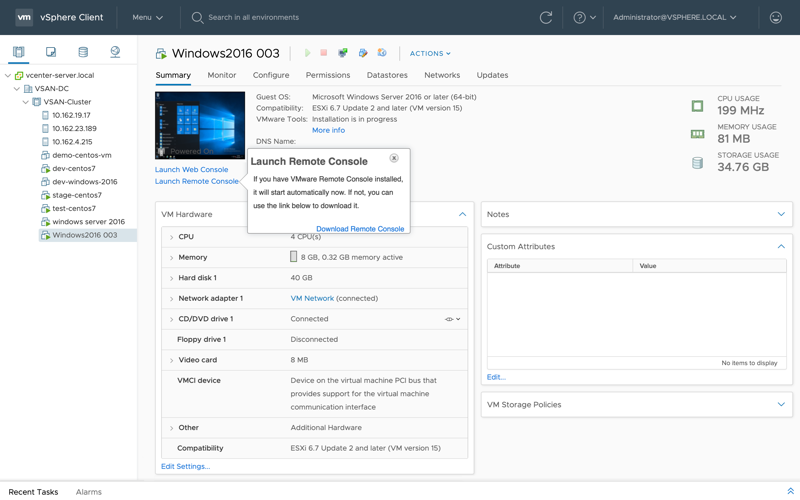Expand the VM Storage Policies panel

781,405
